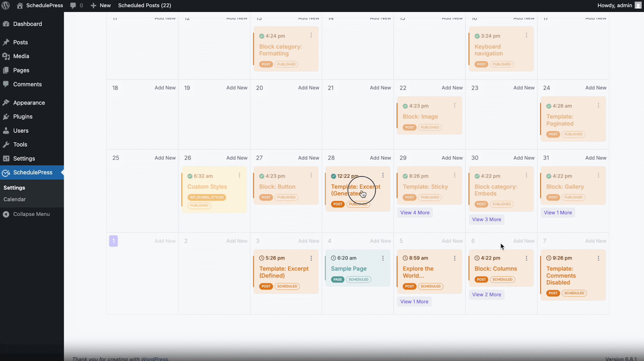Open three-dot menu on Sample Page card
Screen dimensions: 644x361
tap(383, 258)
